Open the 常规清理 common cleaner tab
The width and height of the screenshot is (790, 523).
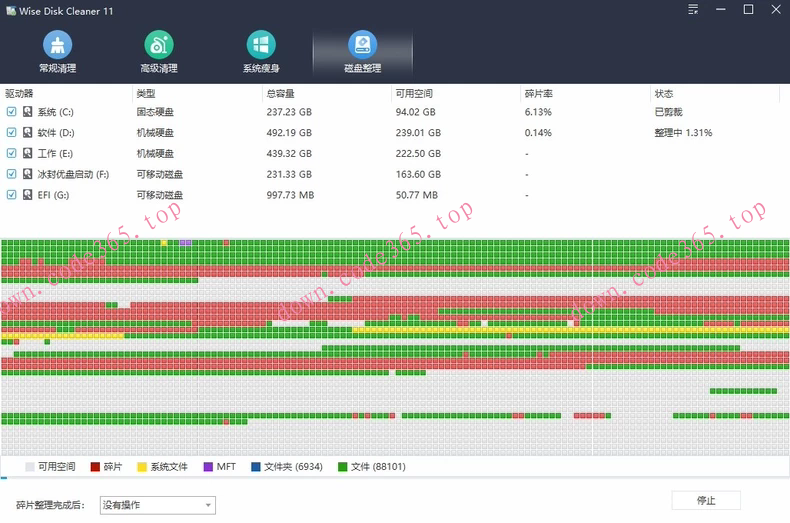[57, 52]
